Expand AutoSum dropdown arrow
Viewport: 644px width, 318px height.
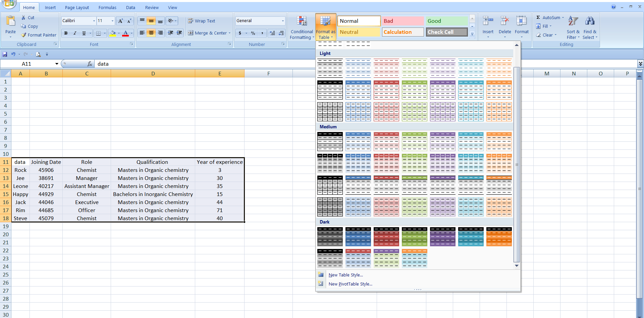click(563, 17)
